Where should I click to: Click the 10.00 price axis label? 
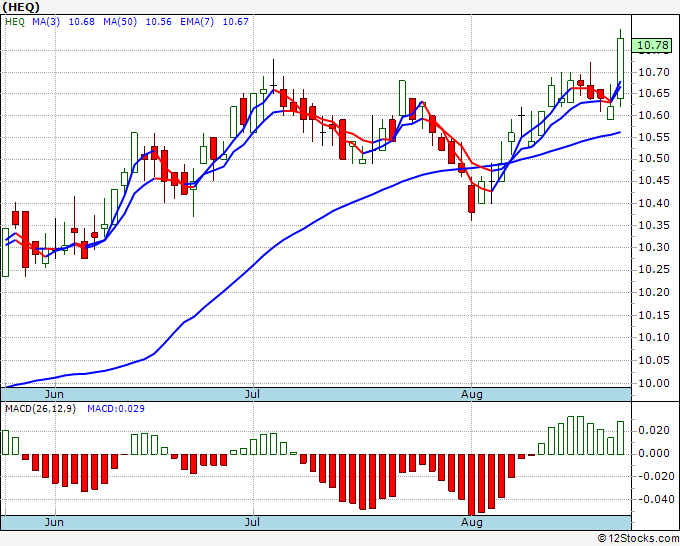(654, 383)
